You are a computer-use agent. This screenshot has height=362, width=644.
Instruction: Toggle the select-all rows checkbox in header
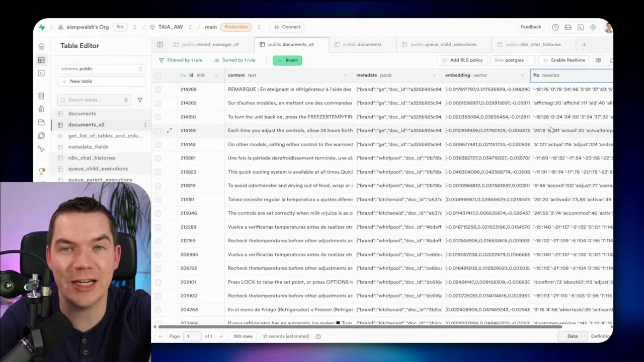coord(158,75)
